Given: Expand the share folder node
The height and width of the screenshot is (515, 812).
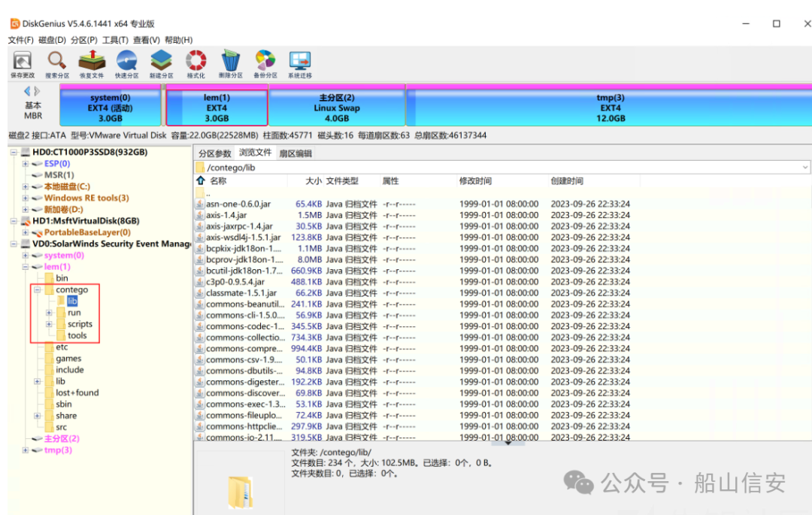Looking at the screenshot, I should pyautogui.click(x=38, y=416).
